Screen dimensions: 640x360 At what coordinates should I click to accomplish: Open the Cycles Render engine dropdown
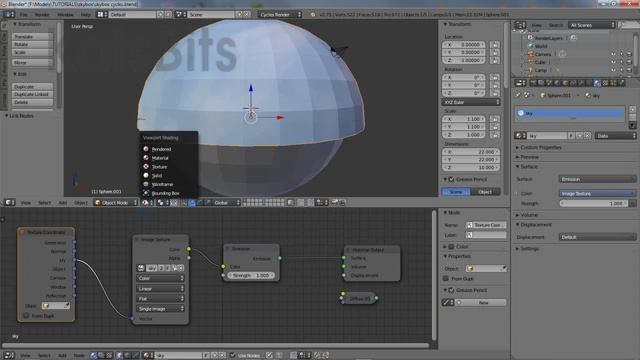tap(280, 14)
